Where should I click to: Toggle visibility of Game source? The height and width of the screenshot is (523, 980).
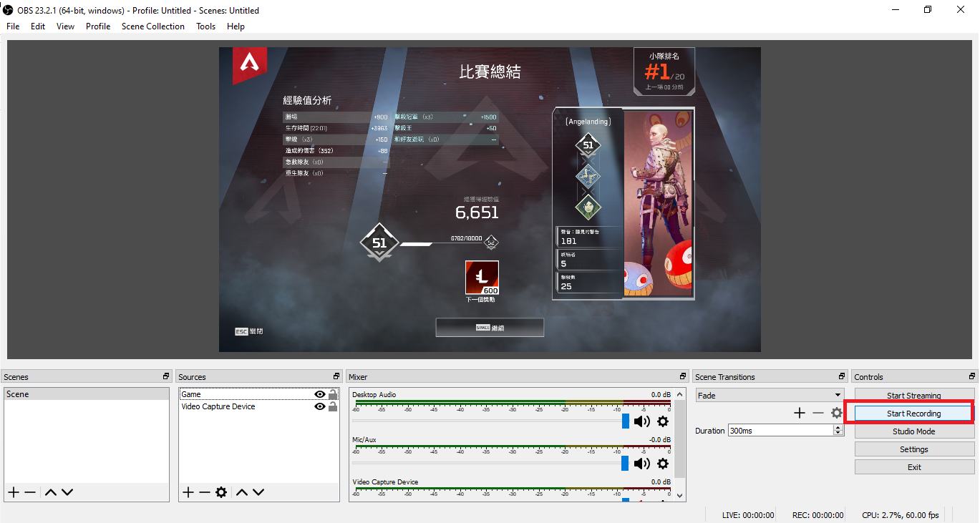click(x=320, y=394)
